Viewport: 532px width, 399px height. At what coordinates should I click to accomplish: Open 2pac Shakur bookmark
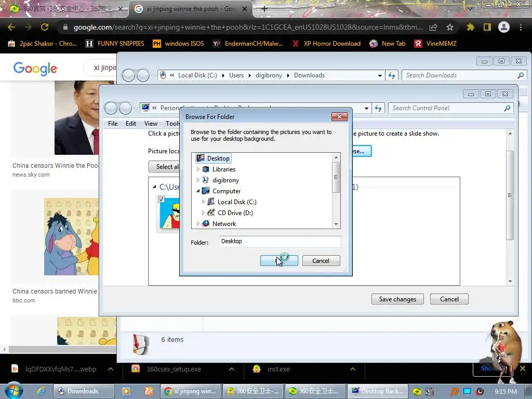pyautogui.click(x=43, y=44)
